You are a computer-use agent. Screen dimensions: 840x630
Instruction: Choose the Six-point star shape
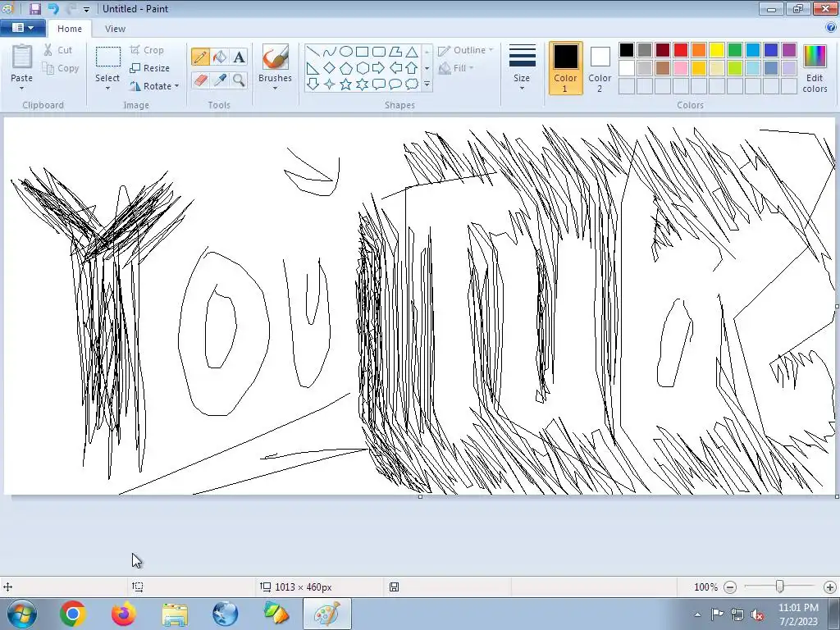(362, 84)
